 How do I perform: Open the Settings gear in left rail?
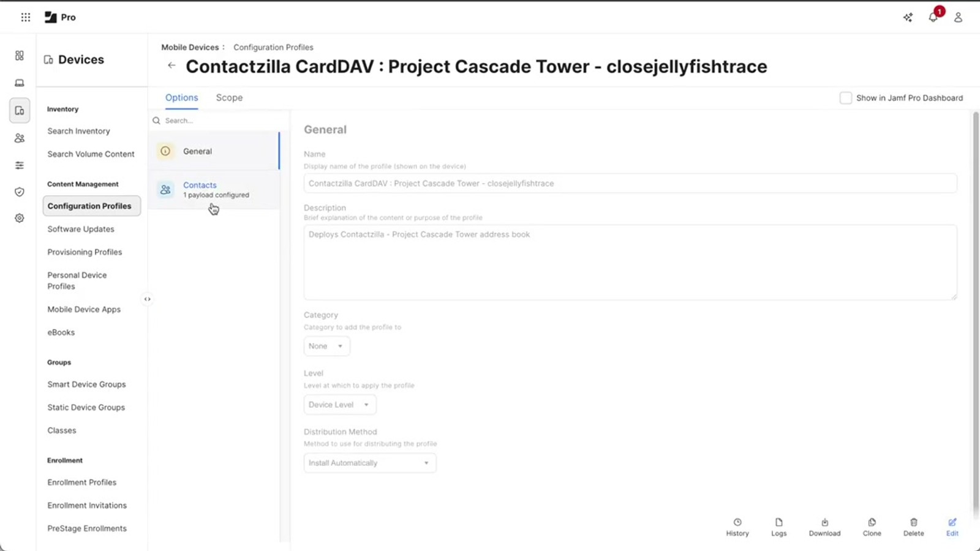pos(20,218)
